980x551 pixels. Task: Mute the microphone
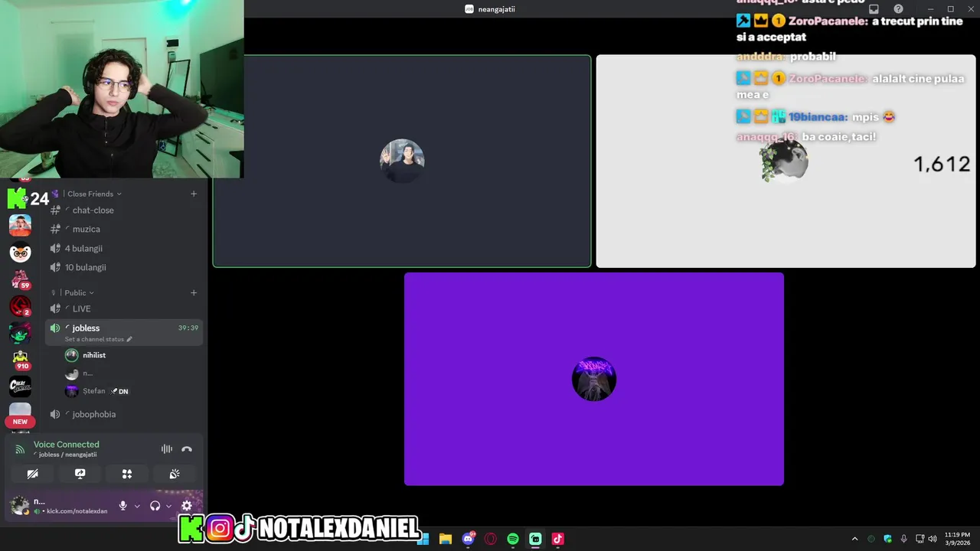click(x=122, y=506)
